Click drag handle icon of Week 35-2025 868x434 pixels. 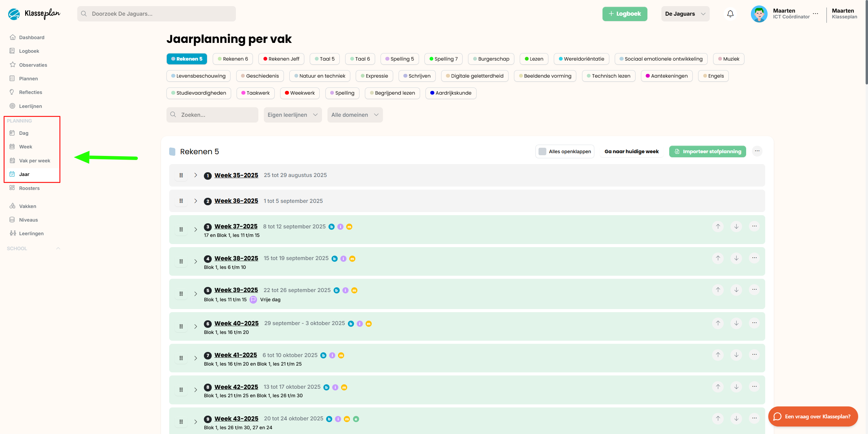[x=181, y=175]
